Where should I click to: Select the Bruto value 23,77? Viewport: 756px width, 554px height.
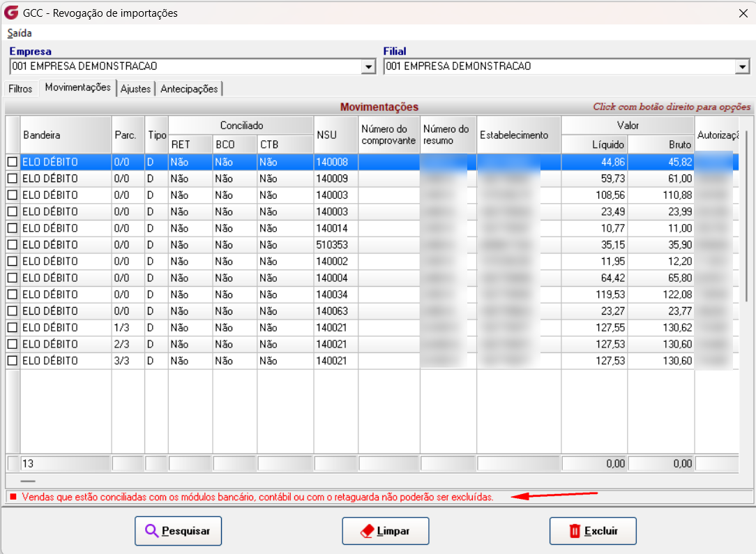click(660, 311)
